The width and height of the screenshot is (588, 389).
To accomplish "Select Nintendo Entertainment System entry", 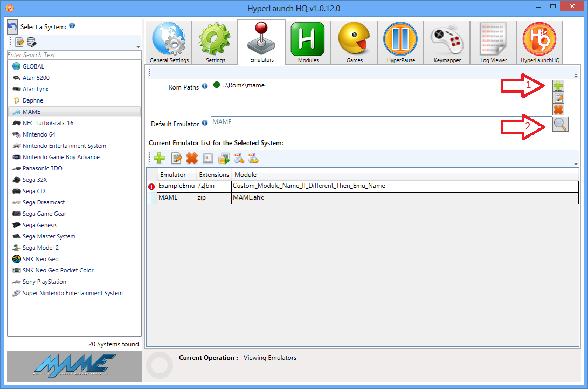I will tap(74, 146).
